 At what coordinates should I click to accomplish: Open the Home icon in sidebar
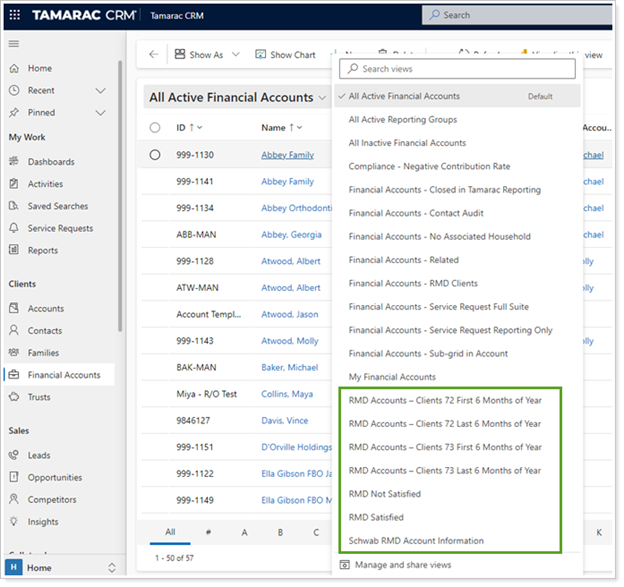pyautogui.click(x=14, y=68)
